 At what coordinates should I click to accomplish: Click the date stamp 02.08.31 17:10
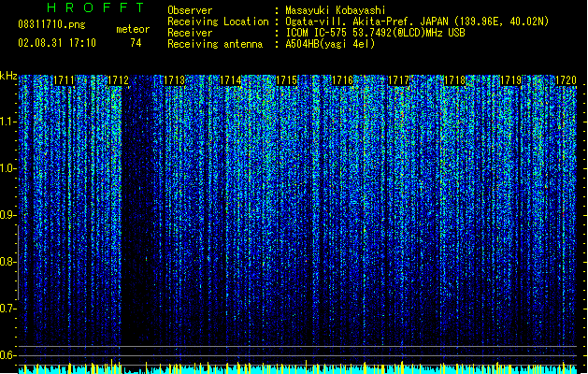(x=57, y=43)
